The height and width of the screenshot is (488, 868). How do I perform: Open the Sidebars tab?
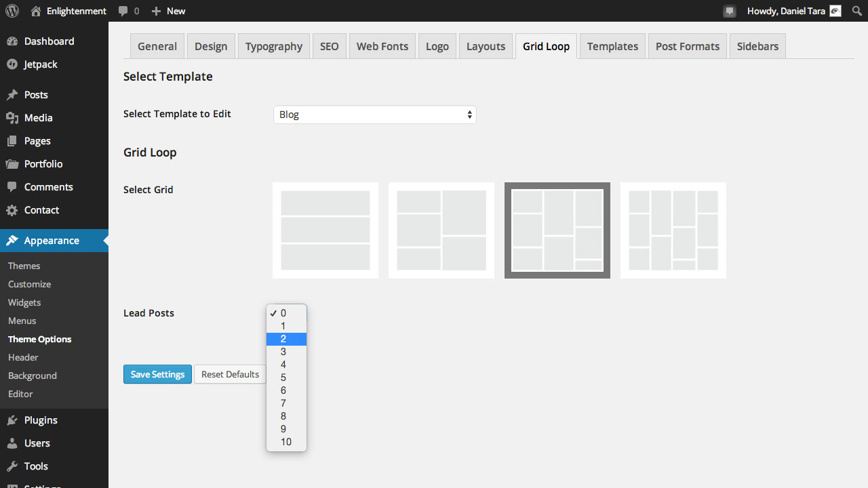coord(757,47)
